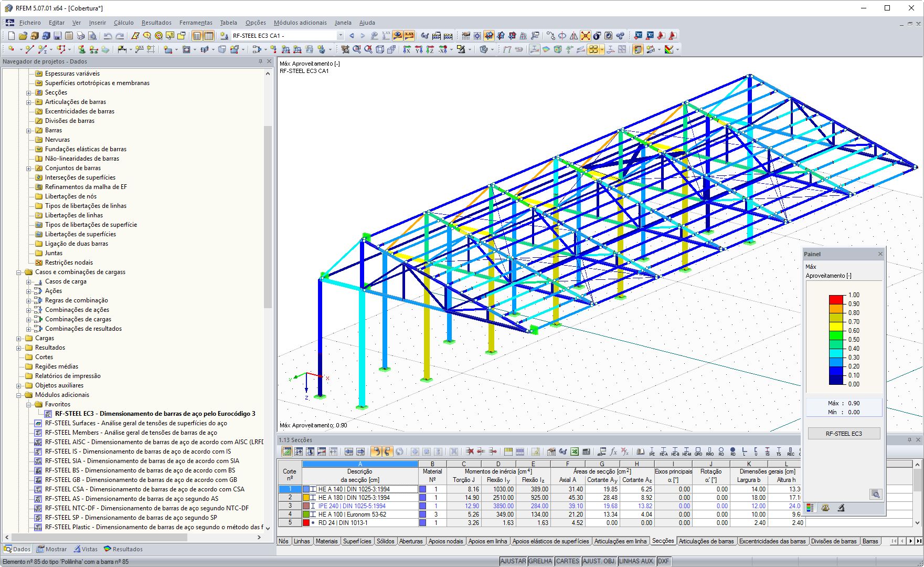Collapse the Módulos adicionais tree node
The height and width of the screenshot is (567, 924).
[19, 395]
